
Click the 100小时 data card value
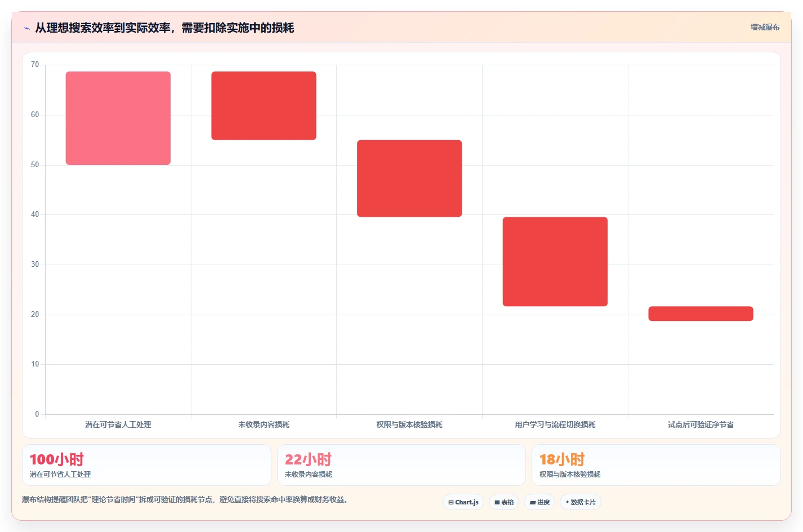(57, 459)
